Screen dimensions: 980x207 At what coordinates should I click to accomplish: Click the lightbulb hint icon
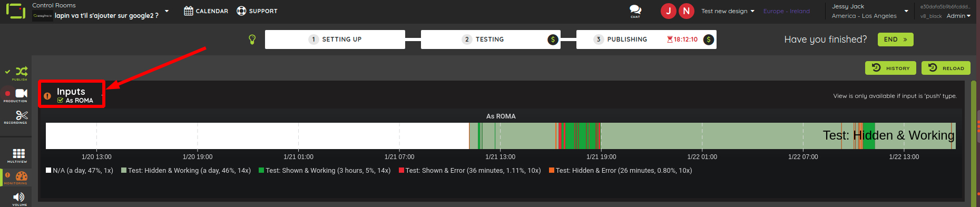tap(252, 40)
